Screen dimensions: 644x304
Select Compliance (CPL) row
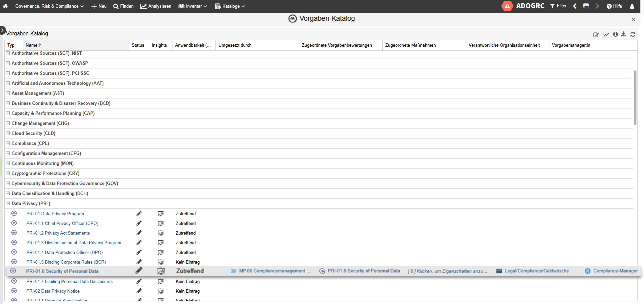point(319,143)
